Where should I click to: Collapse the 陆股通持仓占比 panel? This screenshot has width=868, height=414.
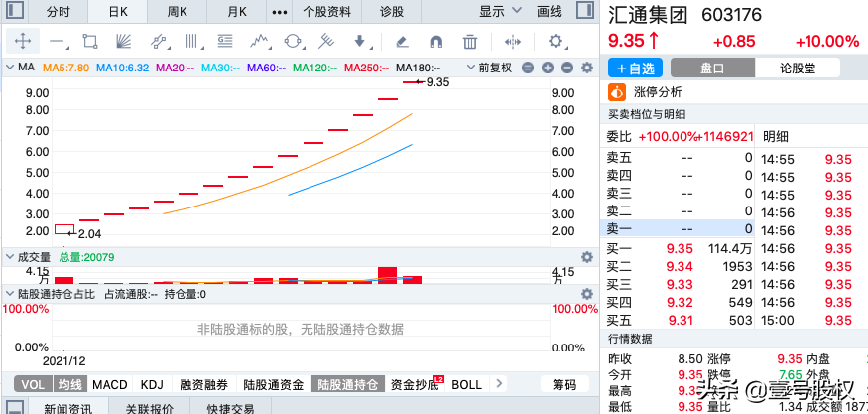pyautogui.click(x=9, y=294)
